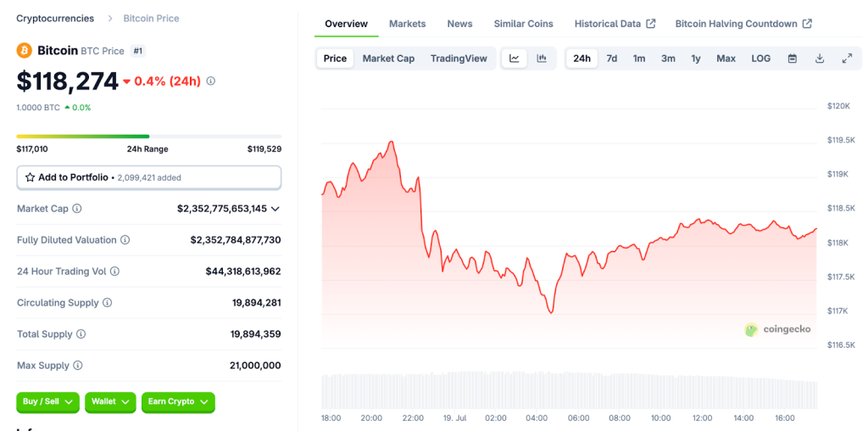Screen dimensions: 868x431
Task: Open the Bitcoin Halving Countdown tab
Action: 743,24
